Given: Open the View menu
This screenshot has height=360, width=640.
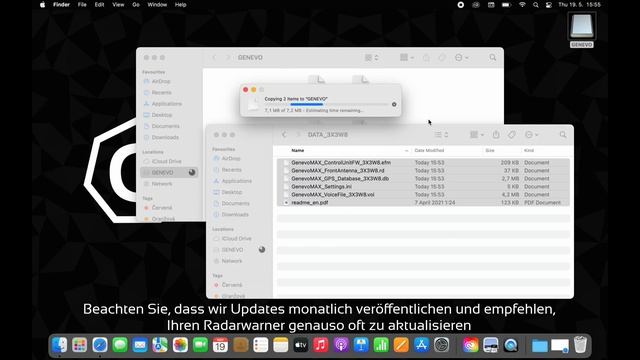Looking at the screenshot, I should tap(118, 5).
